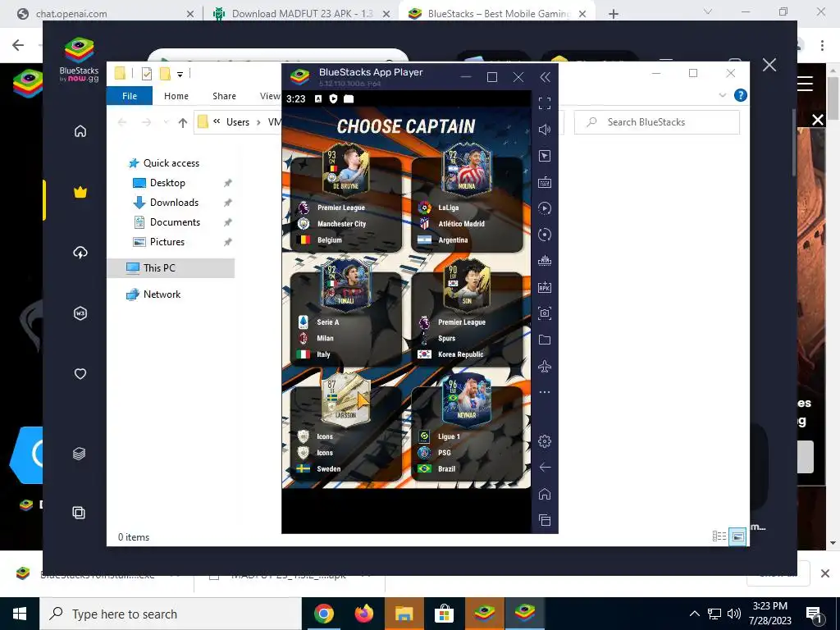Open the cloud icon in launcher left panel
The image size is (840, 630).
click(x=80, y=253)
